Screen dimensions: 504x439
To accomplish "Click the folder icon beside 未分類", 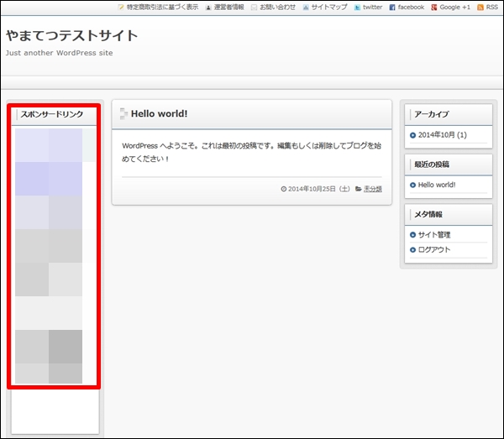I will click(x=359, y=189).
